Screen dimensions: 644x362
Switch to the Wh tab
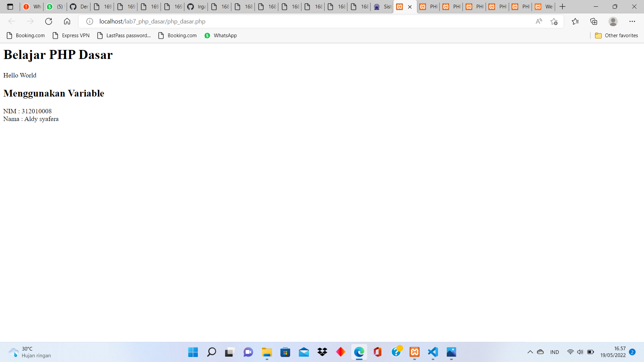coord(32,7)
